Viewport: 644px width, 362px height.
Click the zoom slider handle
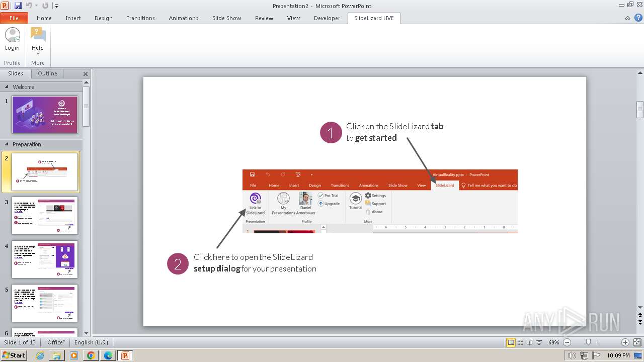[x=588, y=342]
